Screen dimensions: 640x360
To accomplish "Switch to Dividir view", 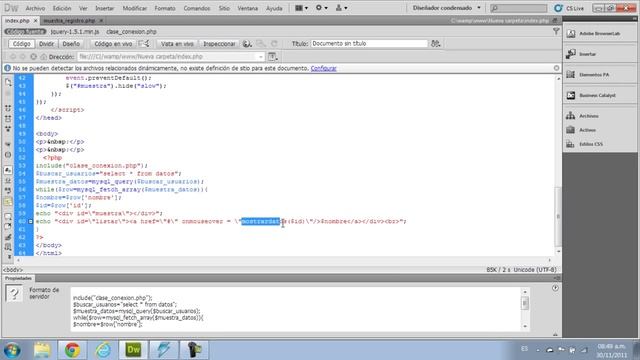I will coord(46,44).
